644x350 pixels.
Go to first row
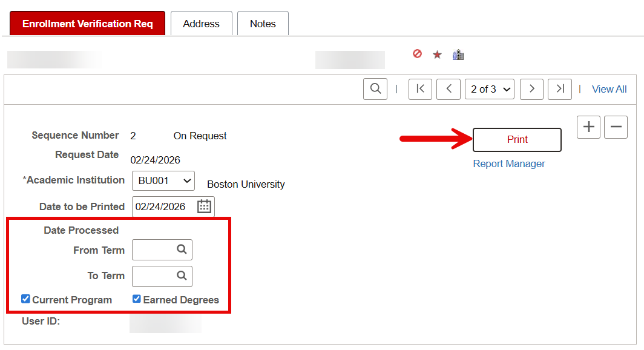click(x=420, y=89)
